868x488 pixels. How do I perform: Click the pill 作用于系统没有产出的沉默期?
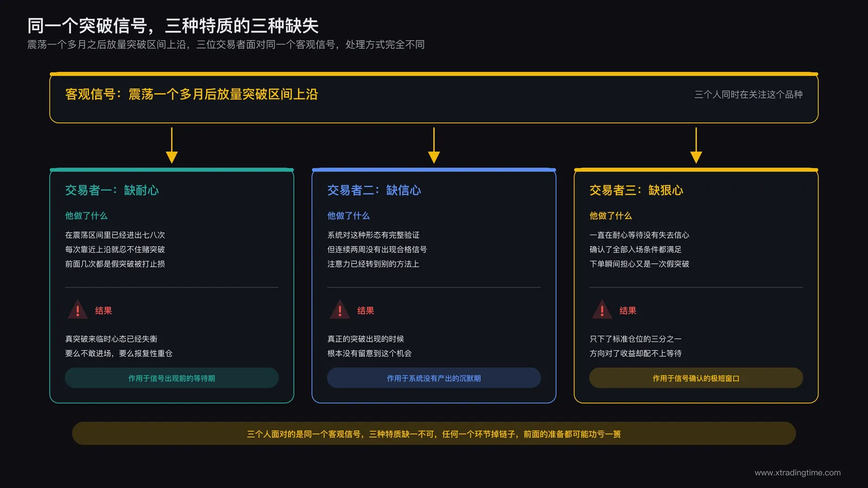click(434, 378)
